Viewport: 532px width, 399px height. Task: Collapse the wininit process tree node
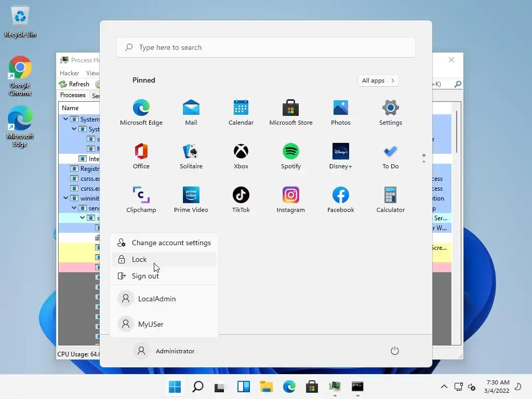coord(65,198)
